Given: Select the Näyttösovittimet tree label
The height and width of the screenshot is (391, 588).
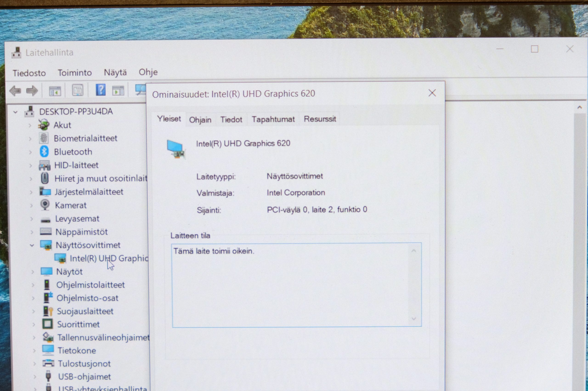Looking at the screenshot, I should pyautogui.click(x=88, y=245).
